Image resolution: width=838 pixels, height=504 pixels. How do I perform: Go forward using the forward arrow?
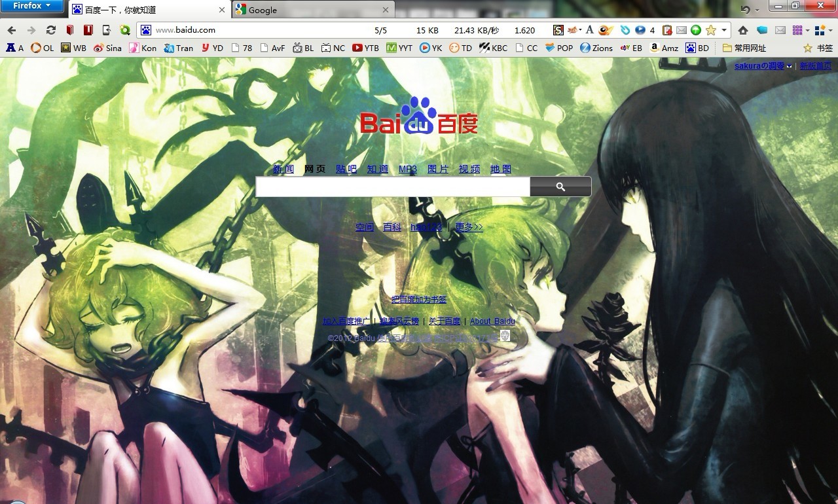click(x=31, y=30)
